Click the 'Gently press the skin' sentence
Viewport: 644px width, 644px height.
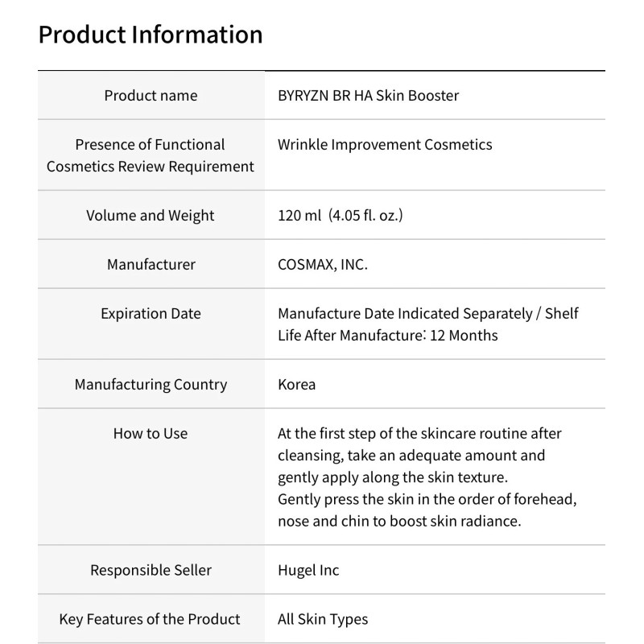click(x=427, y=499)
